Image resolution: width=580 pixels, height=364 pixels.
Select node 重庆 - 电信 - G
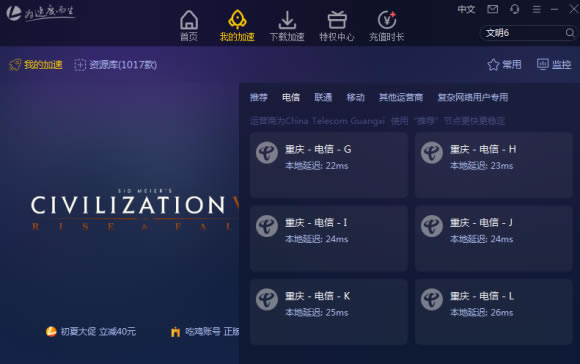coord(329,165)
